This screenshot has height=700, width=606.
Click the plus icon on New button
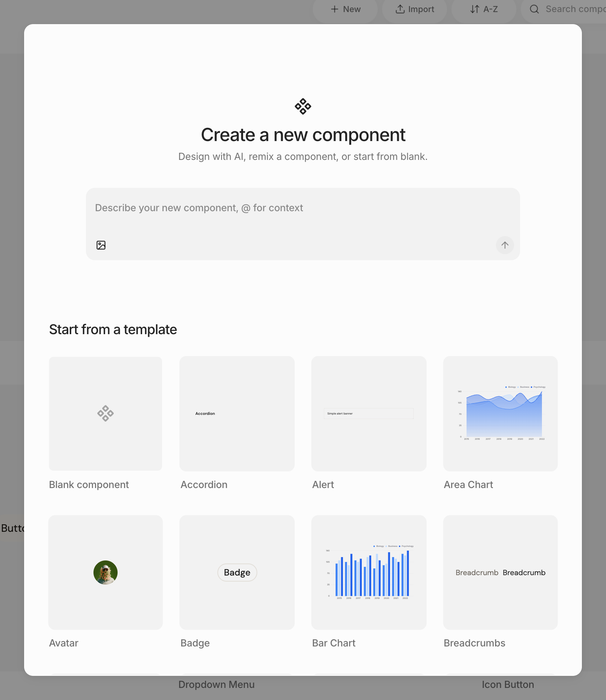[x=335, y=9]
